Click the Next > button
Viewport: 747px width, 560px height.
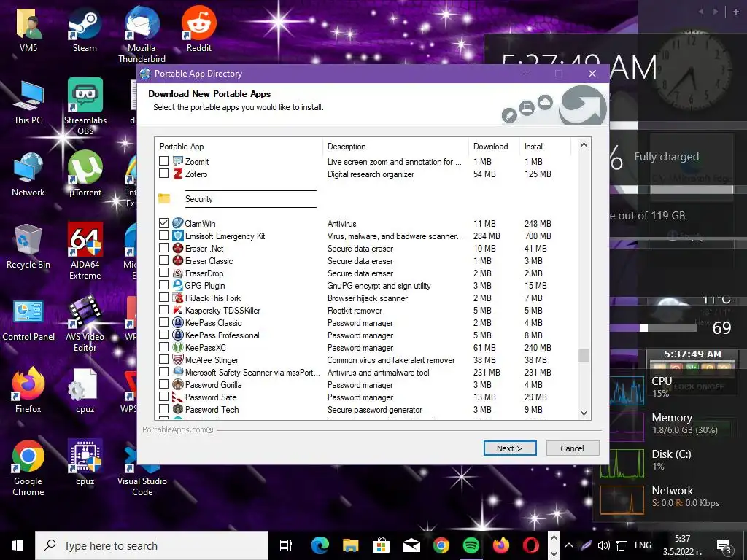click(510, 448)
